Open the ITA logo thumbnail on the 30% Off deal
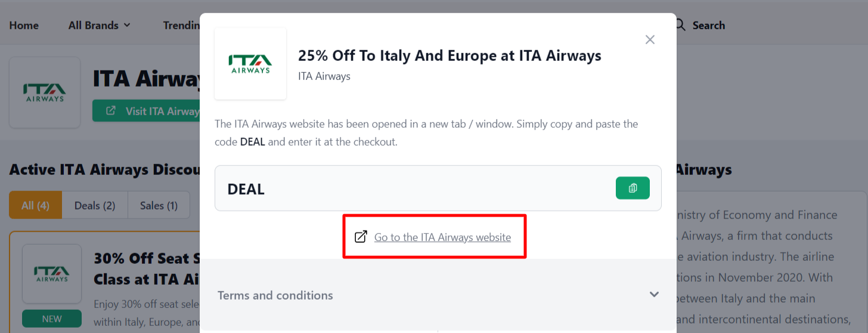The height and width of the screenshot is (333, 868). (52, 273)
